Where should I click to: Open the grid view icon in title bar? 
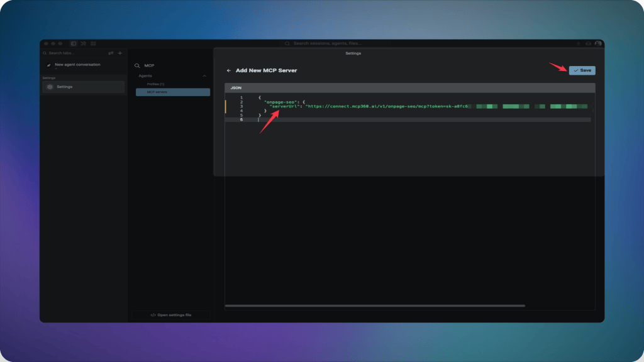click(93, 43)
